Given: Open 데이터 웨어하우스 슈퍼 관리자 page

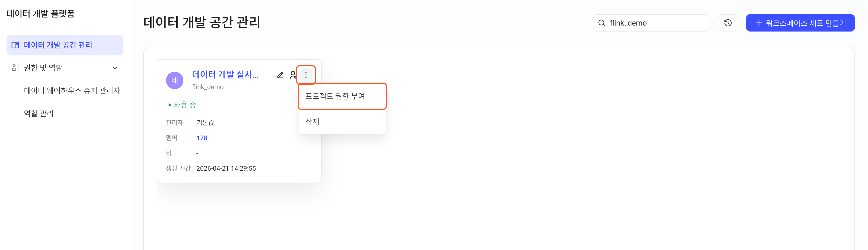Looking at the screenshot, I should point(72,90).
